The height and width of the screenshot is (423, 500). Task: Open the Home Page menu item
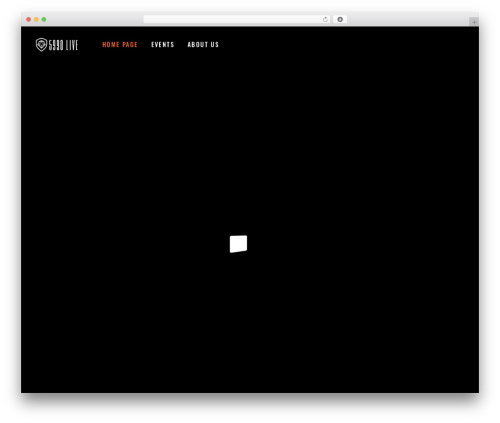point(120,45)
